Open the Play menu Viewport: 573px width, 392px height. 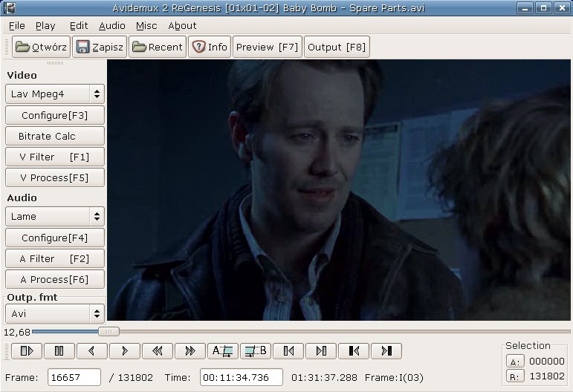[45, 26]
